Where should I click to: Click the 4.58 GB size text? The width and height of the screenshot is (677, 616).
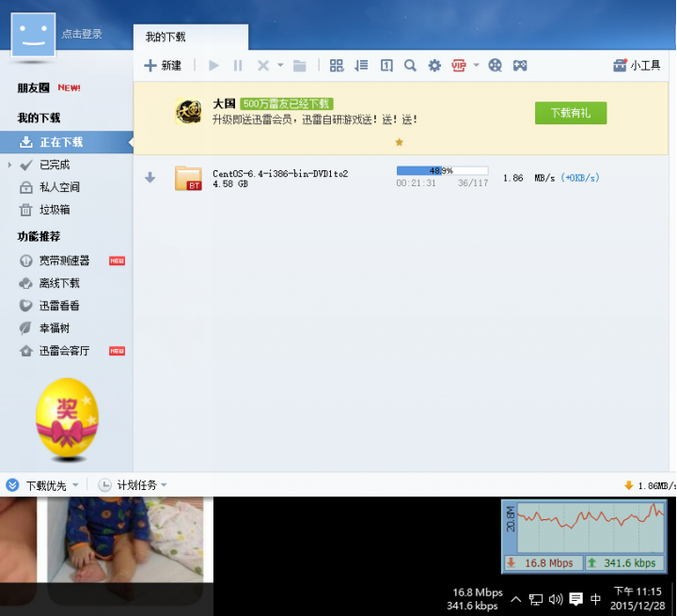230,184
